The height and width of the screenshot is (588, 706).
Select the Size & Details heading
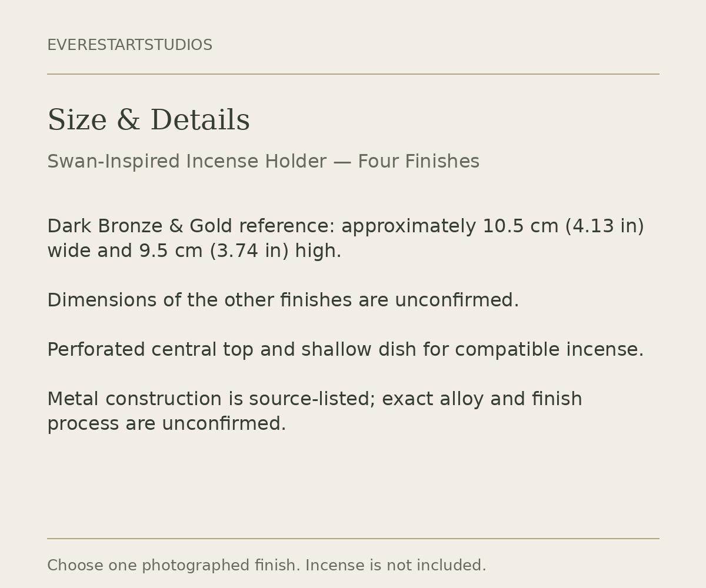(148, 121)
